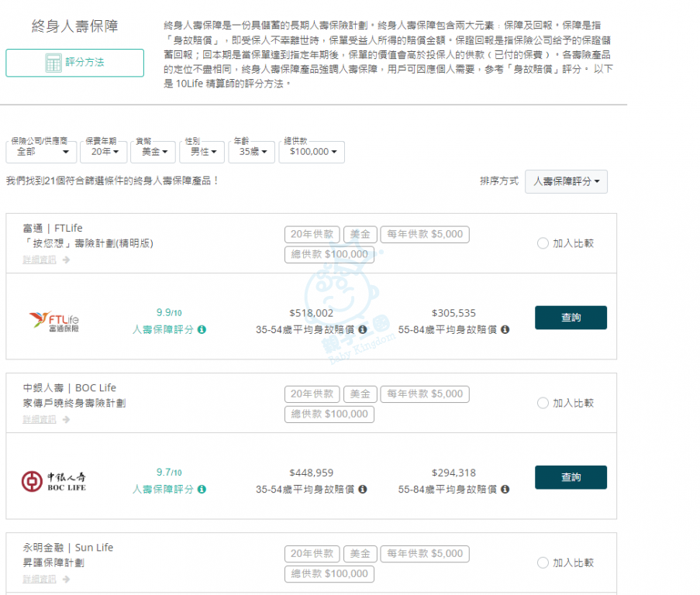
Task: Click the 終身人壽保障 page heading
Action: pos(75,26)
